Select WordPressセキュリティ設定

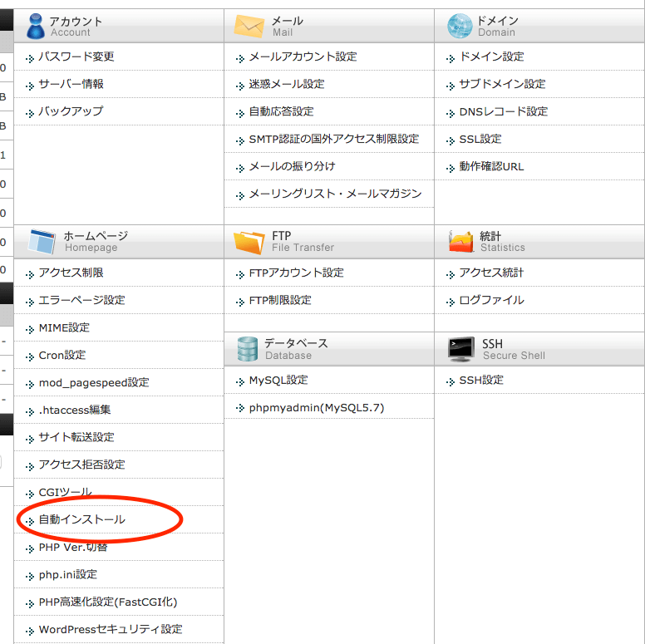(110, 629)
